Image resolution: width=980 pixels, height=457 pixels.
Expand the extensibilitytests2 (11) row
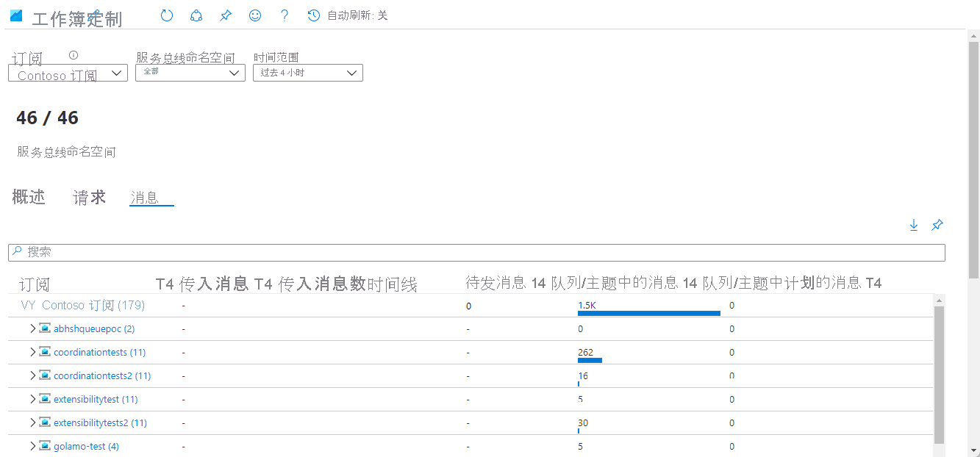coord(32,422)
